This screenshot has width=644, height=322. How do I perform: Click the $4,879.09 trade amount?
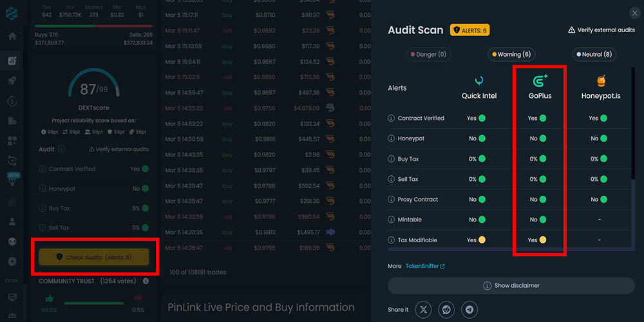coord(307,108)
